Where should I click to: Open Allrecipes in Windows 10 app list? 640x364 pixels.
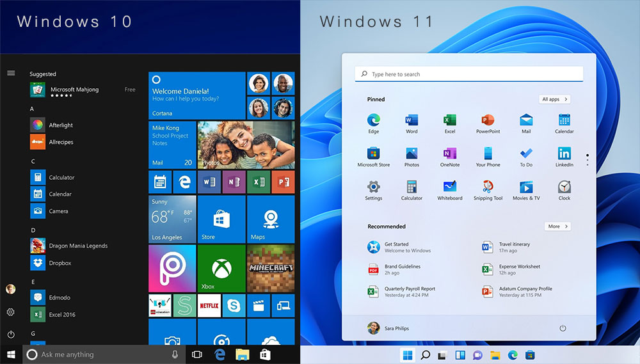[52, 141]
